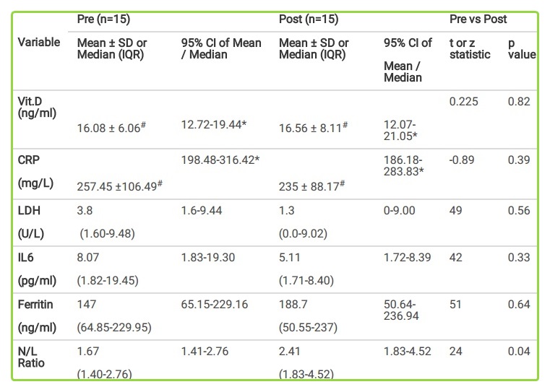
Task: Click the "p value" column header
Action: (520, 48)
